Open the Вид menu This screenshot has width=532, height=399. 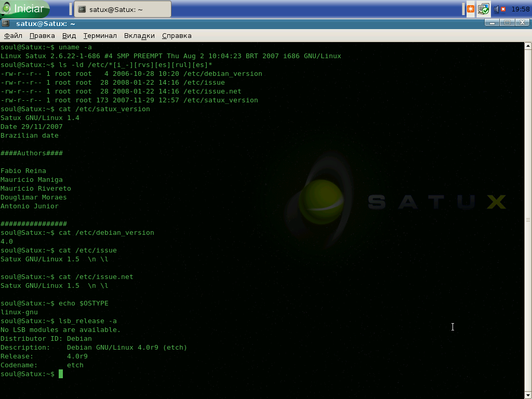(69, 36)
